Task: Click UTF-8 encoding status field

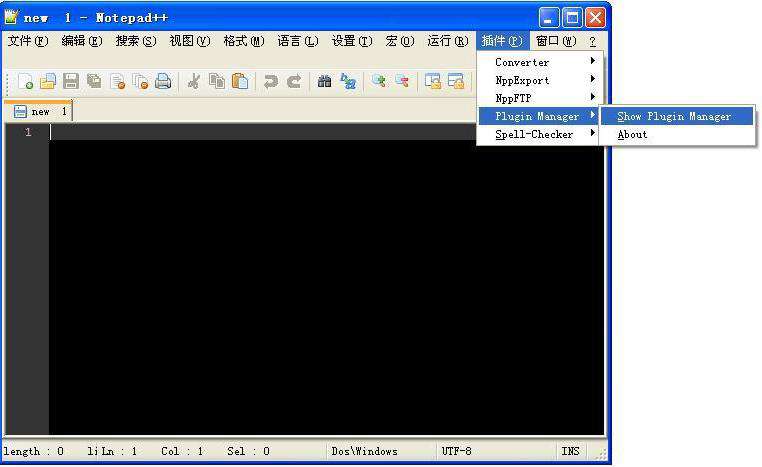Action: click(x=496, y=451)
